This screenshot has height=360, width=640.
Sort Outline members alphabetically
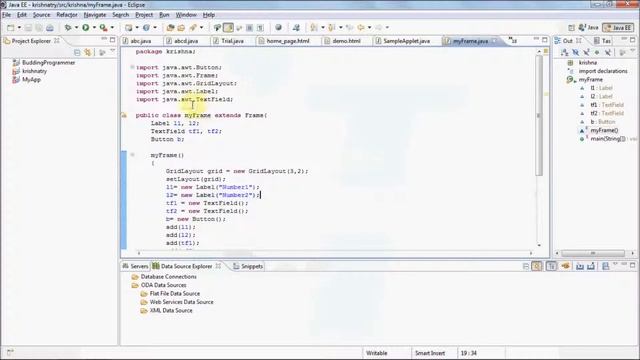pos(564,52)
